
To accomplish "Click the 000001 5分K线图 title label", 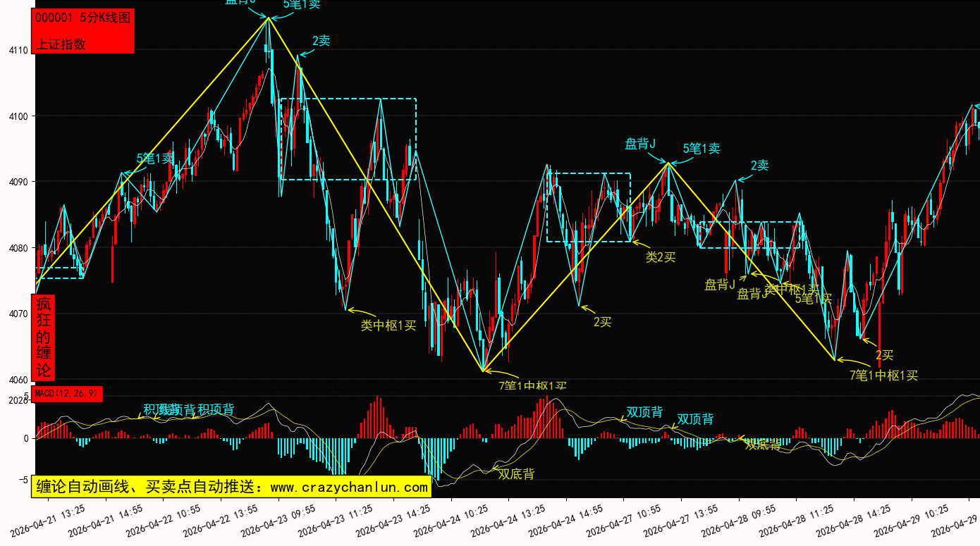I will point(82,18).
